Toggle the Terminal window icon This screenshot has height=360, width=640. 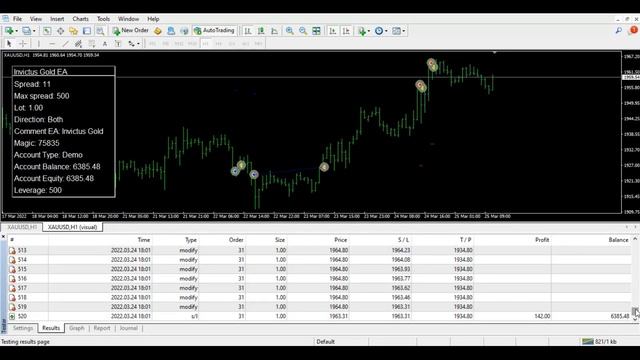point(87,31)
